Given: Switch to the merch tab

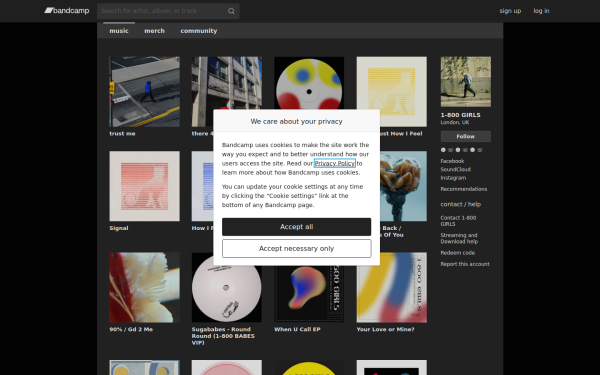Looking at the screenshot, I should point(154,31).
